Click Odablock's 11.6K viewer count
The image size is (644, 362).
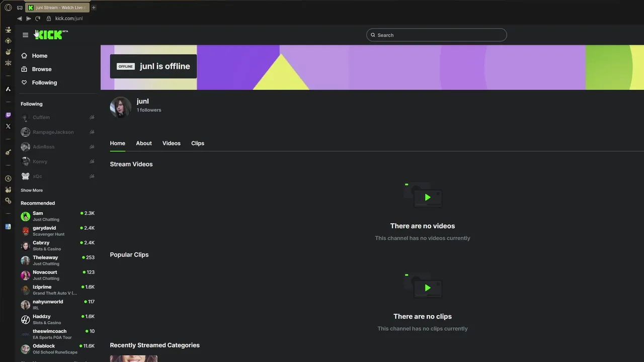[87, 346]
